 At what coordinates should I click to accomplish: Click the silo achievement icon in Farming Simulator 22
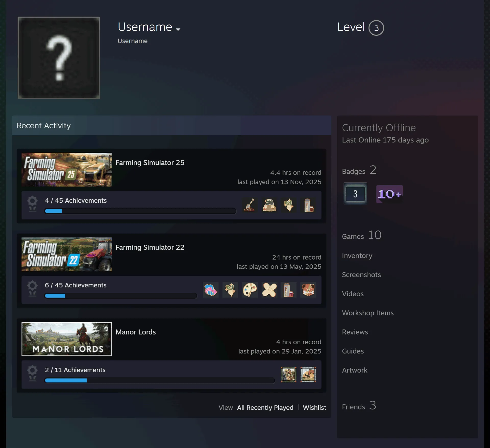tap(289, 290)
